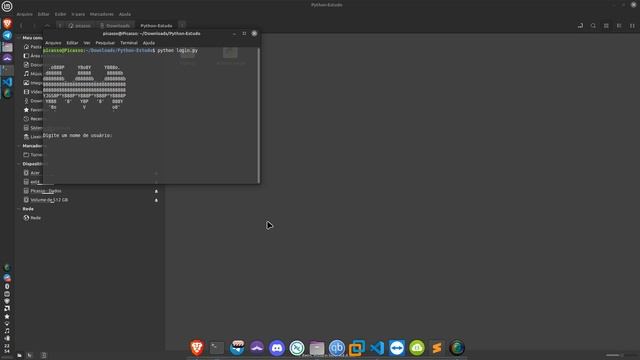Collapse the Rede sidebar section
The image size is (640, 360).
click(x=19, y=209)
